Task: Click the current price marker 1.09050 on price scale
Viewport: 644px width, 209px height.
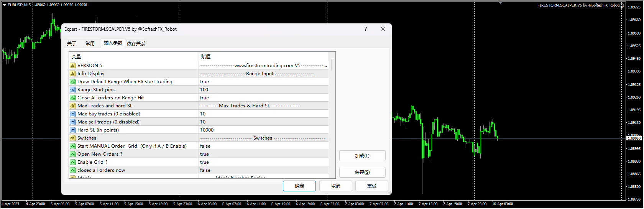Action: point(634,138)
